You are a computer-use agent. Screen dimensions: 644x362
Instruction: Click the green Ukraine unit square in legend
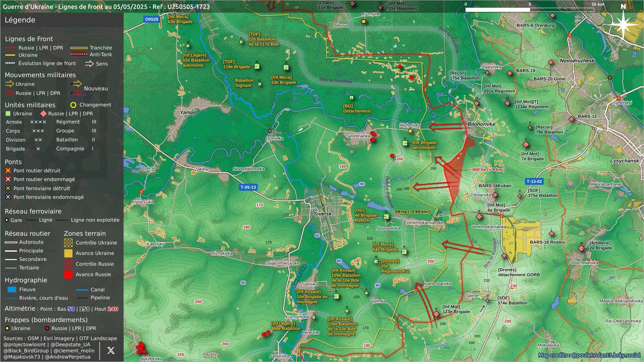tap(8, 114)
